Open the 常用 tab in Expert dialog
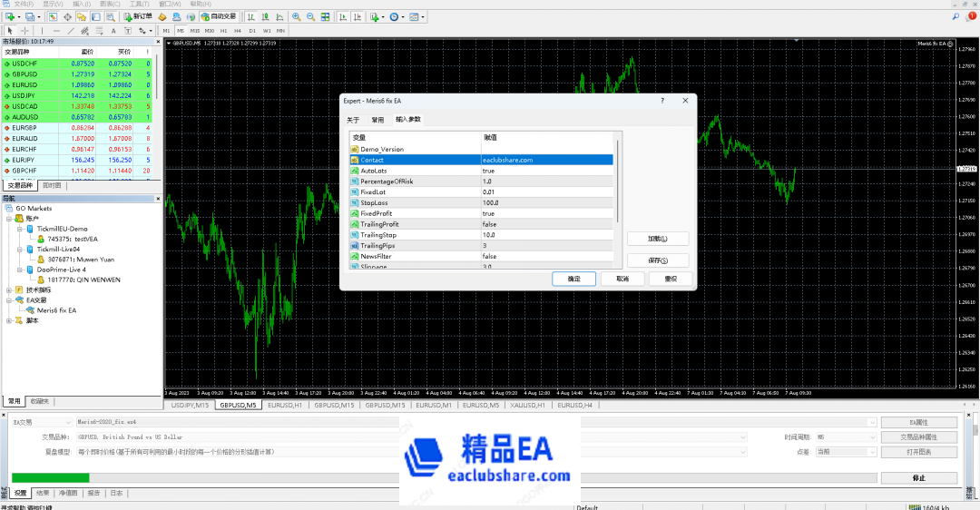This screenshot has height=510, width=980. click(x=377, y=120)
